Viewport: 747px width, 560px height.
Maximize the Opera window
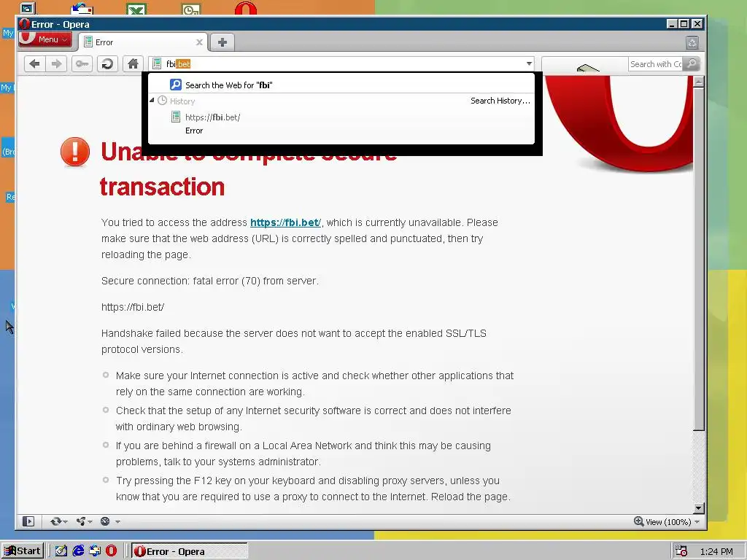(x=684, y=24)
